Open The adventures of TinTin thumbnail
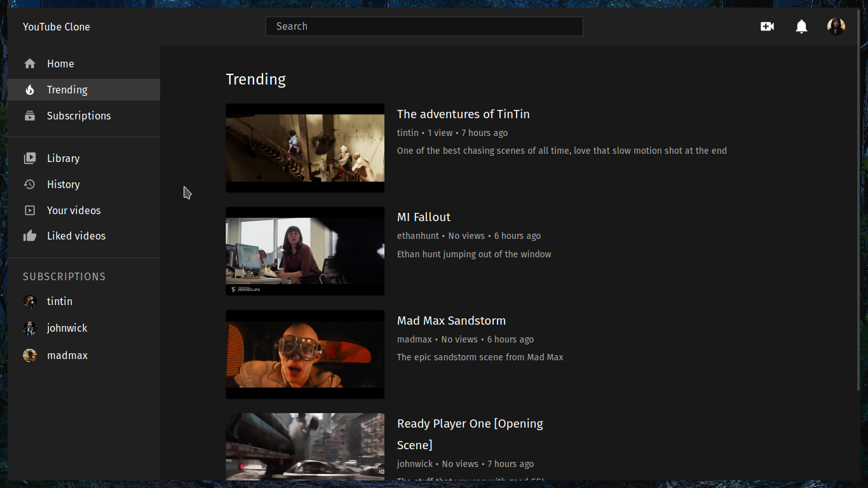This screenshot has height=488, width=868. pos(305,148)
